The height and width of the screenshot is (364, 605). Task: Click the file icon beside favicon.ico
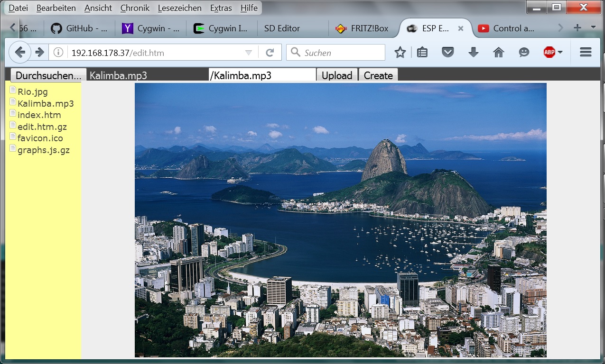click(x=13, y=136)
